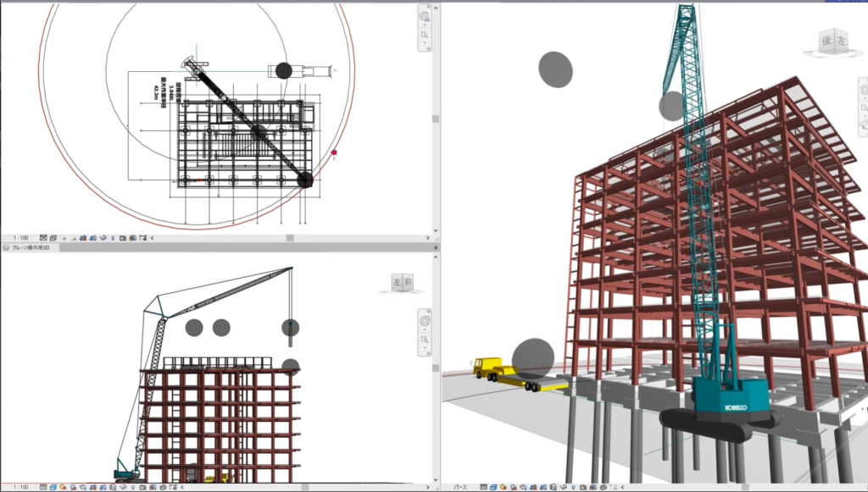
Task: Click the plan view horizontal scrollbar thumb
Action: 291,239
